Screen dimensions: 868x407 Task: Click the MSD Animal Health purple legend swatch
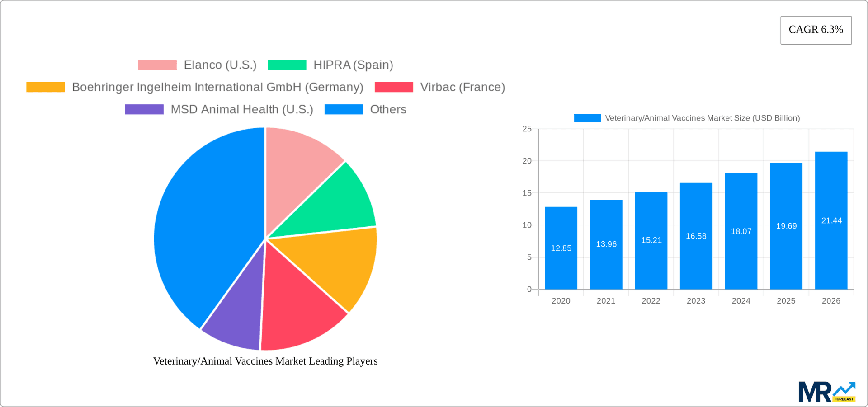pos(143,109)
